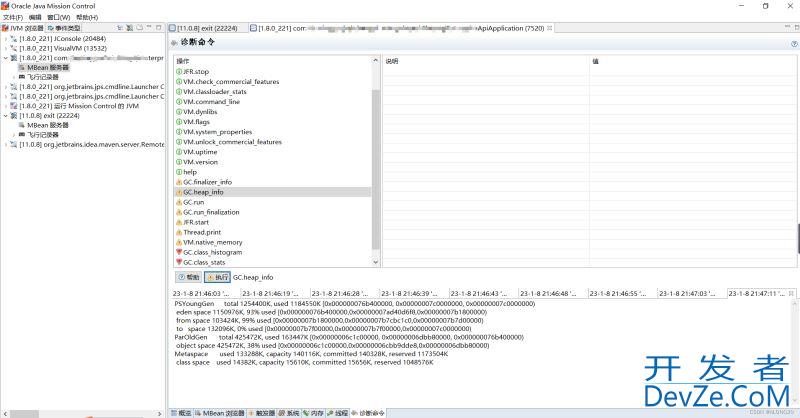The width and height of the screenshot is (800, 418).
Task: Click the tree layout icon in JVM browser toolbar
Action: coord(120,28)
